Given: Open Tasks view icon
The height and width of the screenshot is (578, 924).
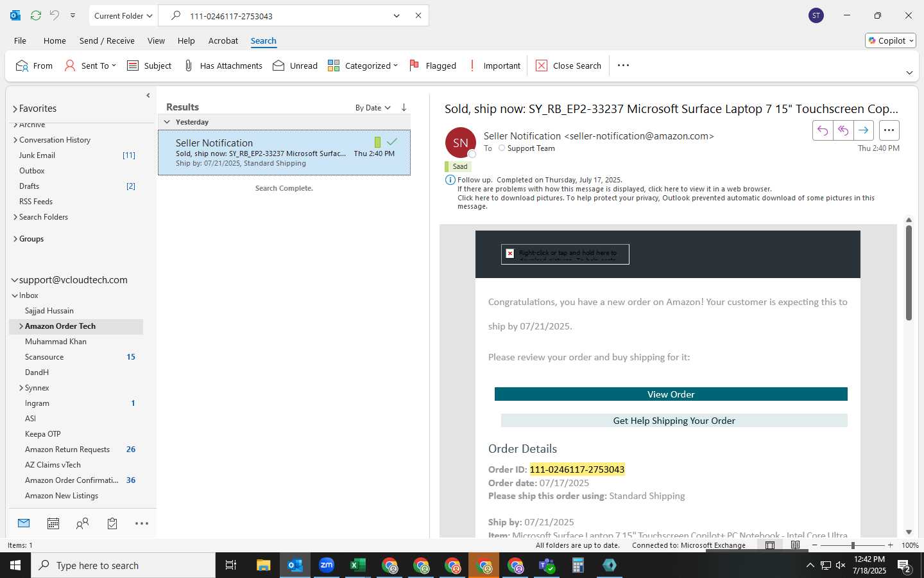Looking at the screenshot, I should point(112,523).
